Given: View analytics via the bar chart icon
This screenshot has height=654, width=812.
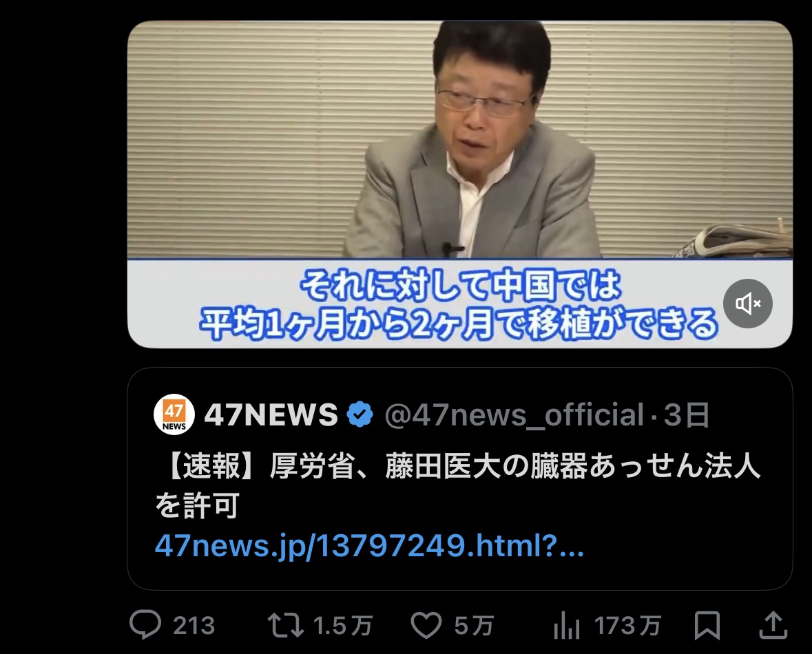Looking at the screenshot, I should click(566, 625).
